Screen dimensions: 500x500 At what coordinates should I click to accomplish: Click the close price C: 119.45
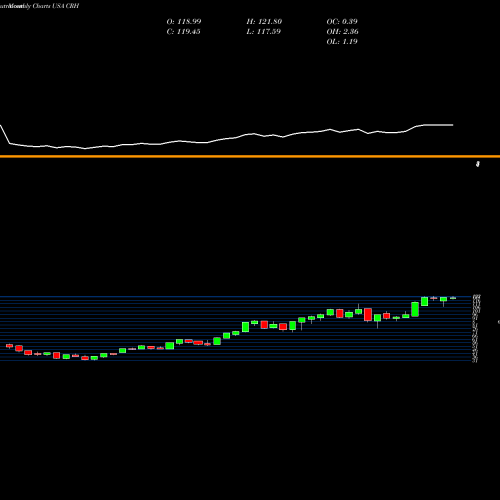pos(183,32)
